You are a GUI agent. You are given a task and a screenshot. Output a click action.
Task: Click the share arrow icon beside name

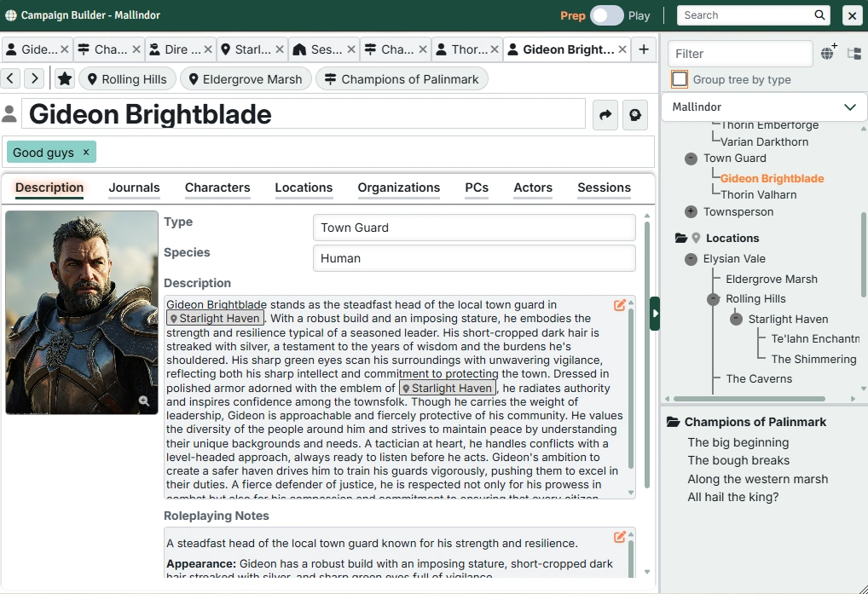click(x=605, y=115)
